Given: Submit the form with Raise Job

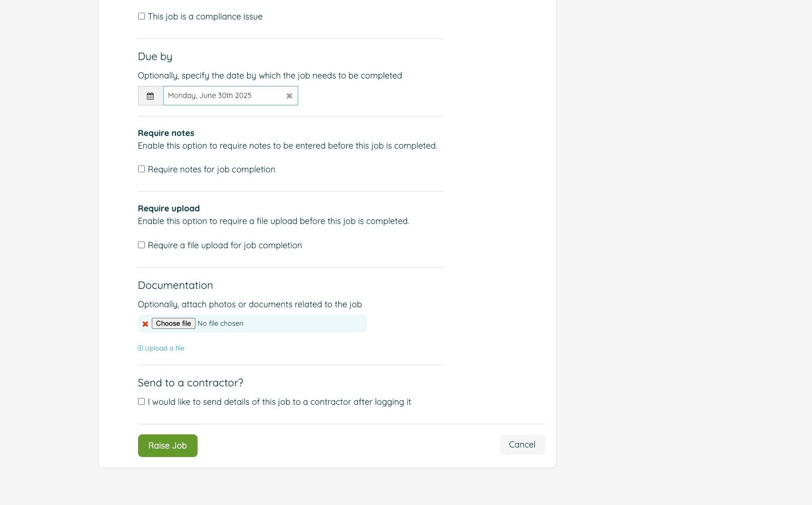Looking at the screenshot, I should [x=168, y=445].
